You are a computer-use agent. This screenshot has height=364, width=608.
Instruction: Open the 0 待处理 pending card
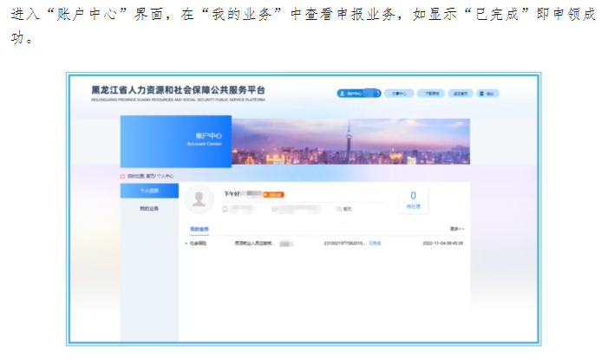coord(414,199)
